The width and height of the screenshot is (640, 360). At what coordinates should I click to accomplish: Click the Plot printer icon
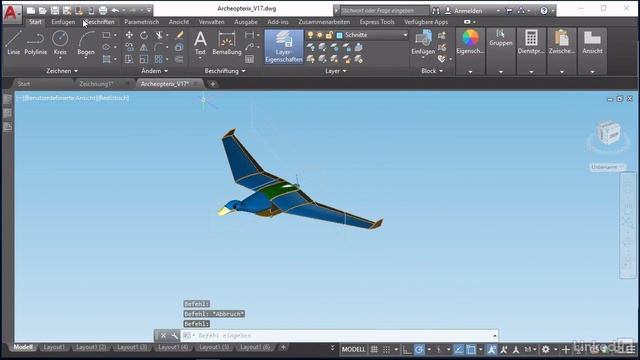point(103,11)
